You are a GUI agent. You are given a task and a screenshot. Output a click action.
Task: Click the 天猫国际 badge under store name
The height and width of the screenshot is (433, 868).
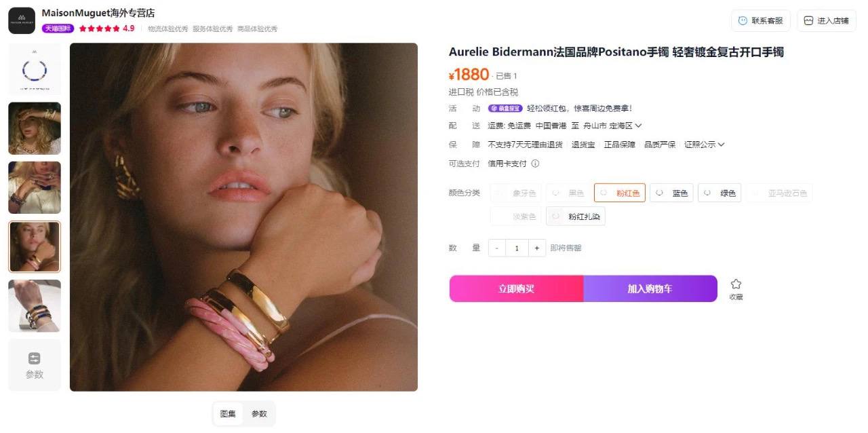coord(58,29)
